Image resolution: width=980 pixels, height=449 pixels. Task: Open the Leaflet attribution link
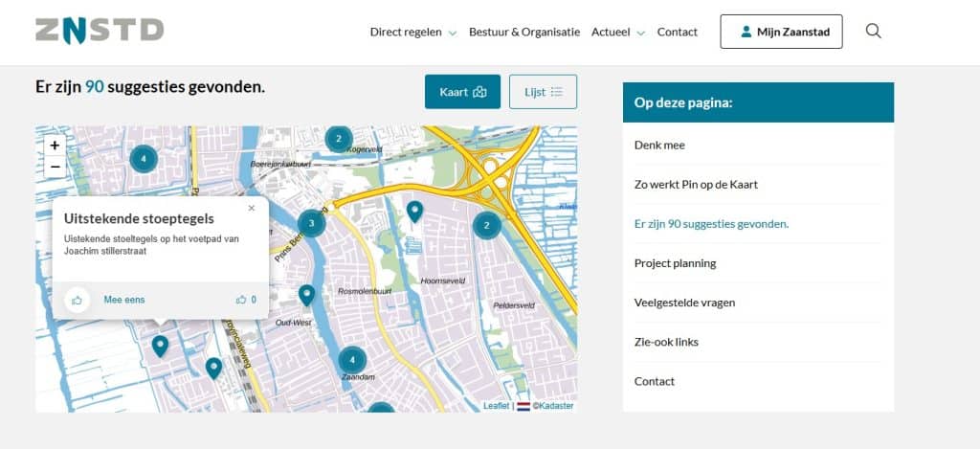(x=496, y=406)
